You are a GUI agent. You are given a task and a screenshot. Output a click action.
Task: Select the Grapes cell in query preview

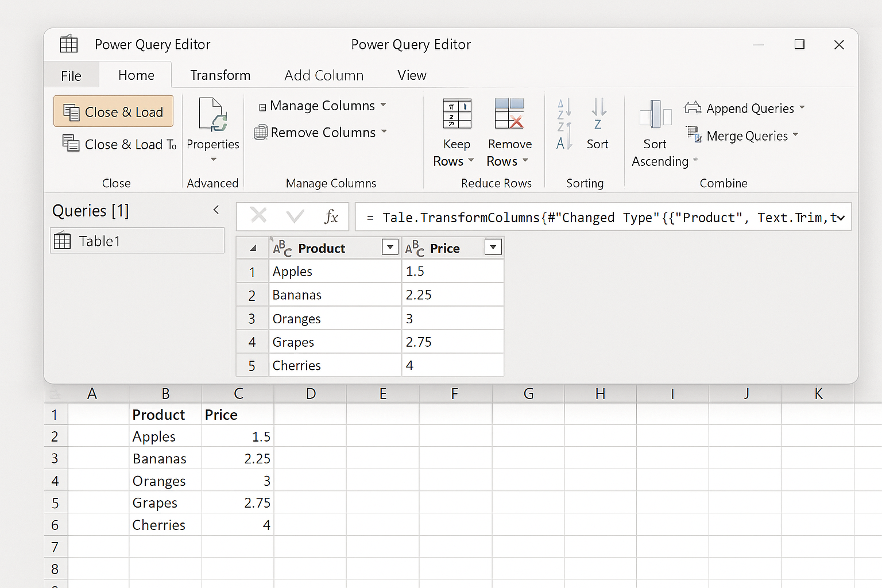point(335,342)
